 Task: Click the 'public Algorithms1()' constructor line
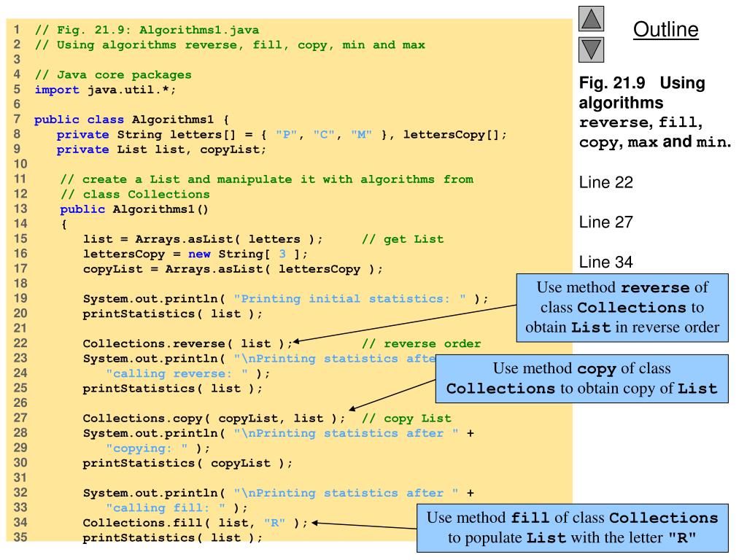click(134, 209)
